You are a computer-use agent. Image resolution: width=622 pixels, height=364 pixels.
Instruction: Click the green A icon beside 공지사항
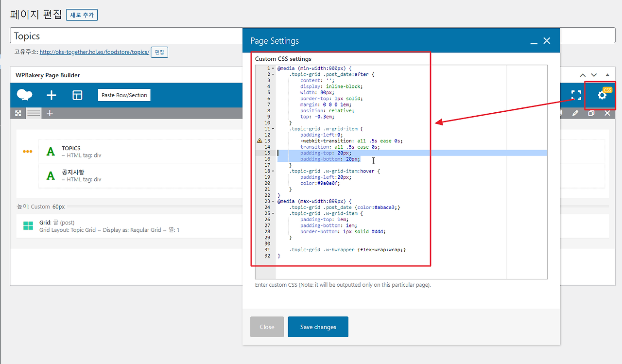(51, 175)
